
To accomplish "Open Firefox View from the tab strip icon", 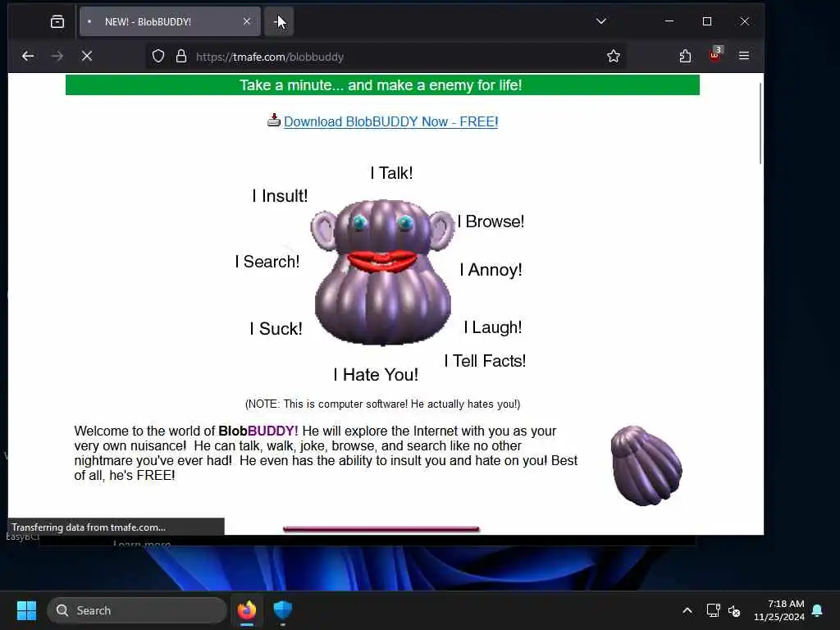I will pos(57,21).
